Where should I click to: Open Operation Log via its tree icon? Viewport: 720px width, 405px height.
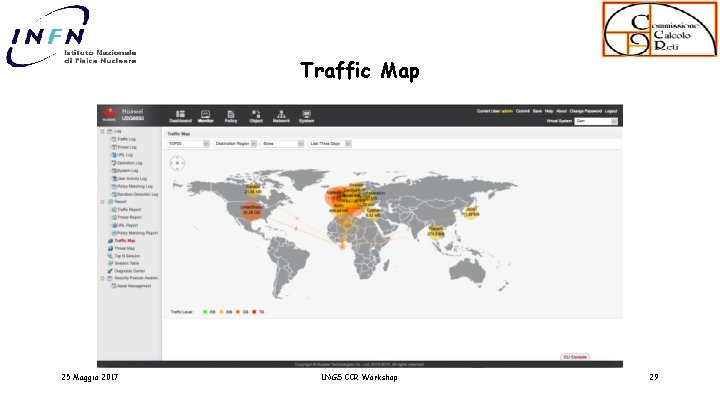(x=114, y=163)
